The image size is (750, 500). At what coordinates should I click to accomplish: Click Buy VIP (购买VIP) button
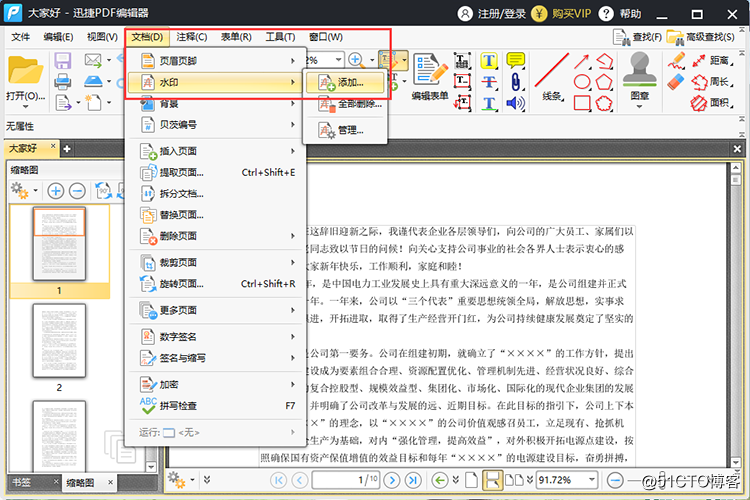562,13
